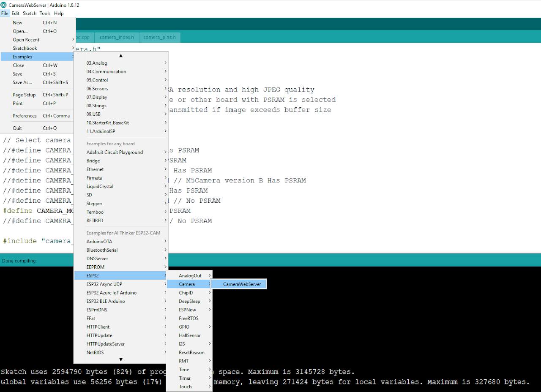Open the DeepSleep submenu under ESP32
This screenshot has width=541, height=392.
[x=189, y=301]
